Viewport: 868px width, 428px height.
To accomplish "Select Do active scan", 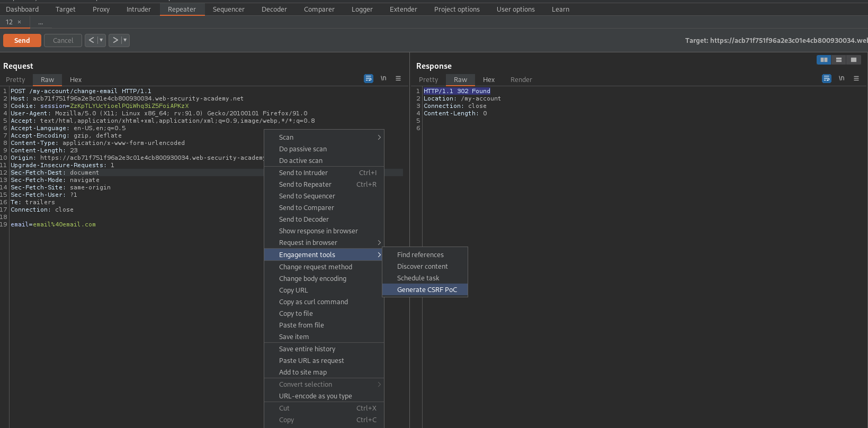I will click(x=324, y=160).
